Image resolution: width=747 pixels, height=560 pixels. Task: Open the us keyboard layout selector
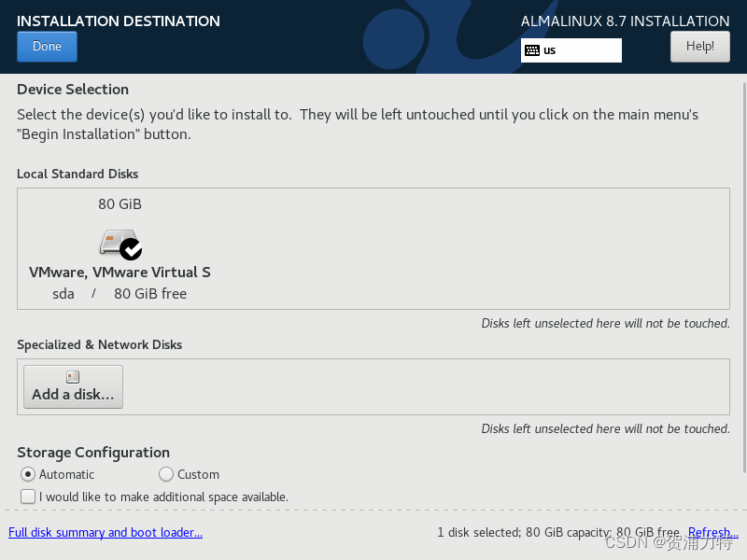pos(571,50)
